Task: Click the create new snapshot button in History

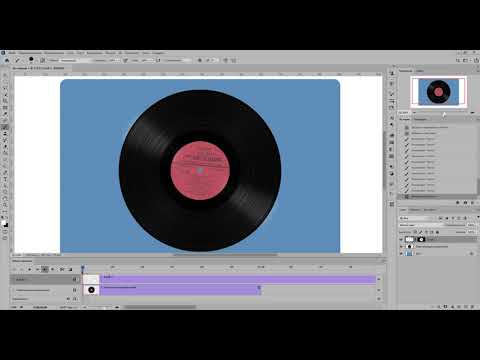Action: click(465, 203)
